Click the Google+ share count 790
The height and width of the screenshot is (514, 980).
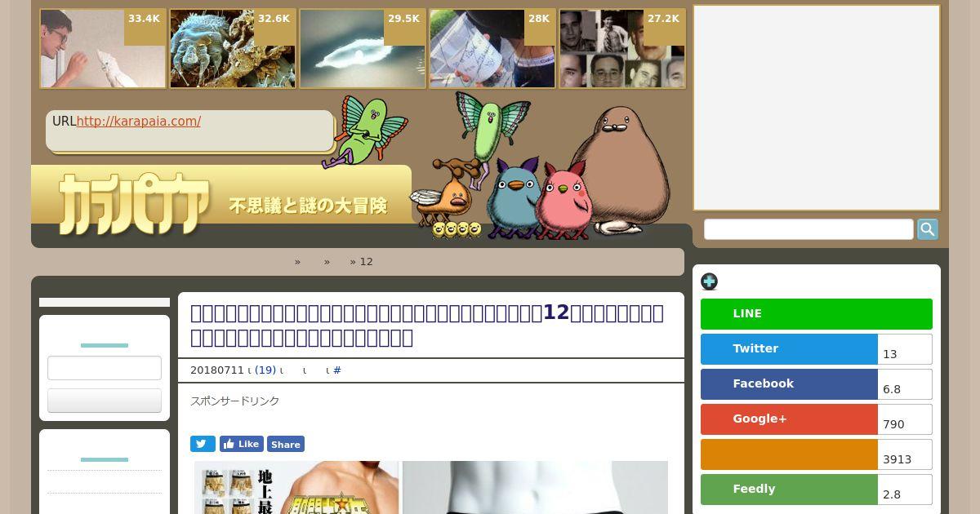[x=905, y=419]
